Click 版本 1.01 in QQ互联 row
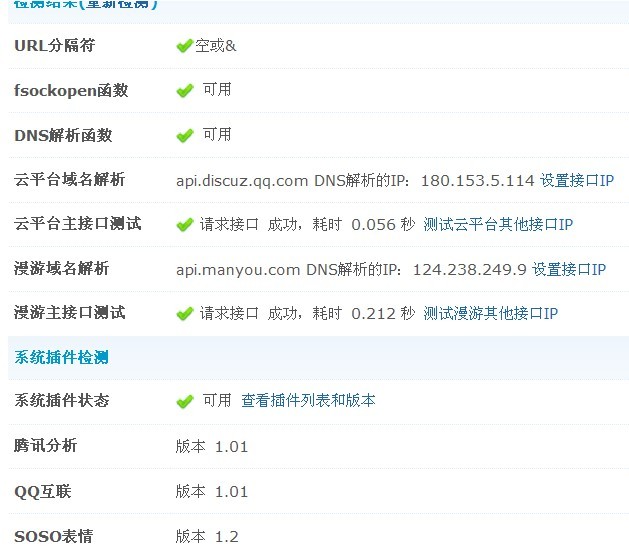 point(212,492)
